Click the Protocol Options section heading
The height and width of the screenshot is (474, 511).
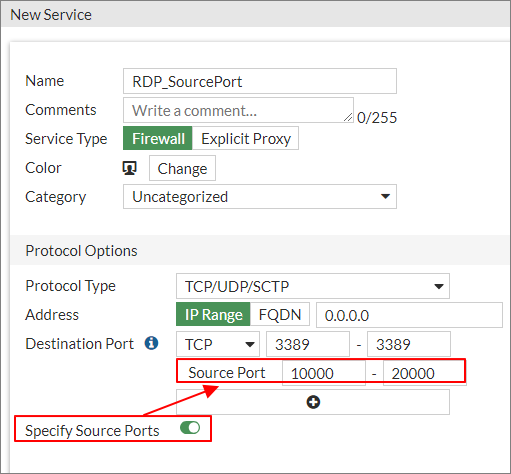click(81, 251)
